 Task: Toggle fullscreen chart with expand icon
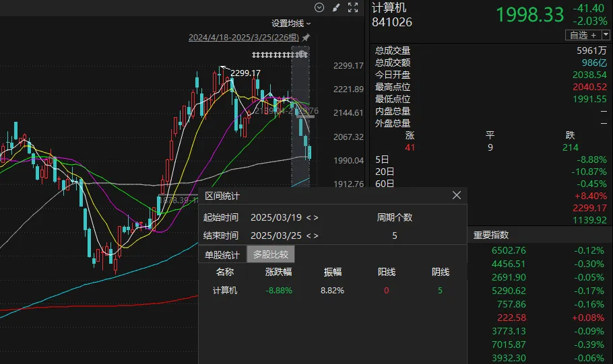click(352, 7)
